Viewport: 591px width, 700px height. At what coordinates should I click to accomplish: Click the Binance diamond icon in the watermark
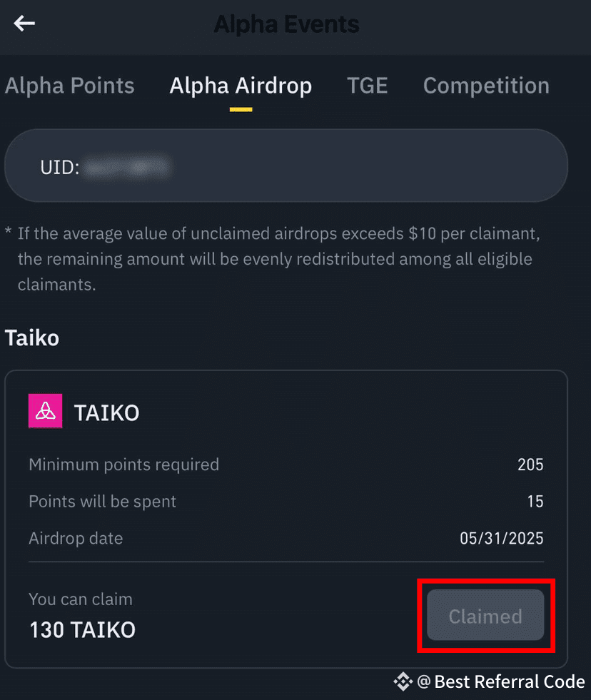click(403, 681)
